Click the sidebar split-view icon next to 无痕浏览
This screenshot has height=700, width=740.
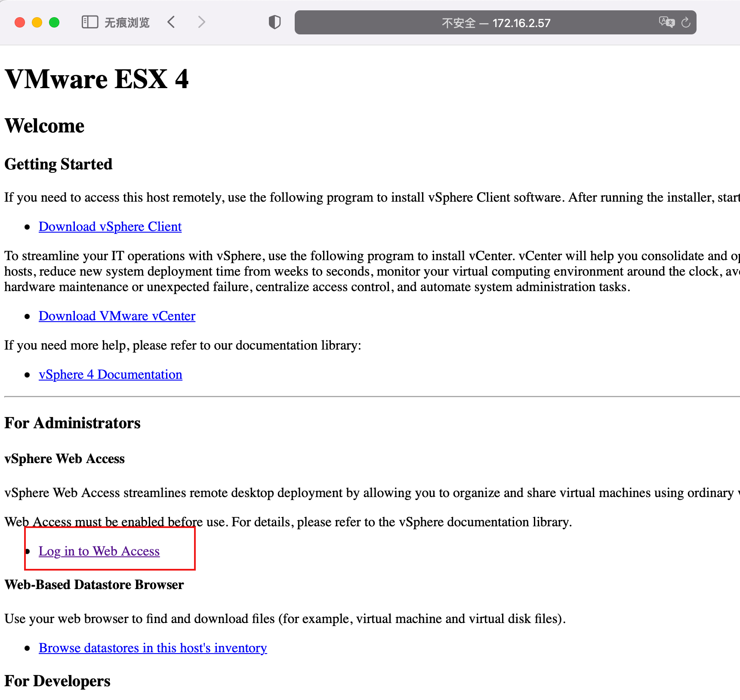tap(90, 22)
